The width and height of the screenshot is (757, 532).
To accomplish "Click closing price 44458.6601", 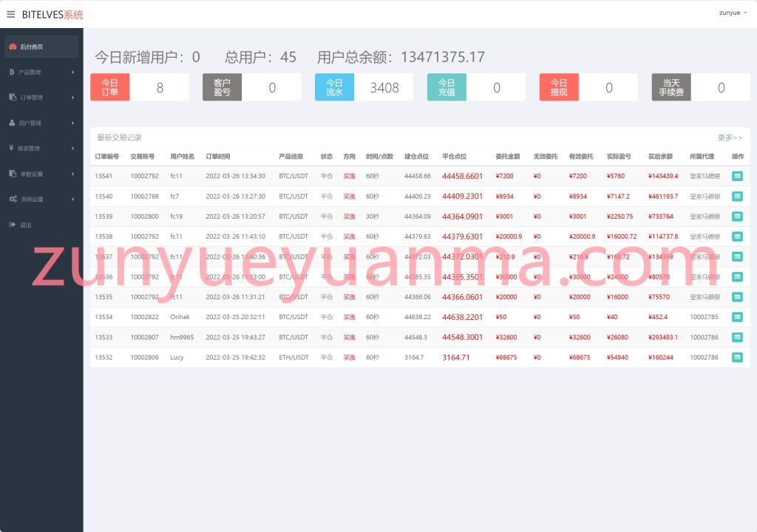I will point(463,176).
